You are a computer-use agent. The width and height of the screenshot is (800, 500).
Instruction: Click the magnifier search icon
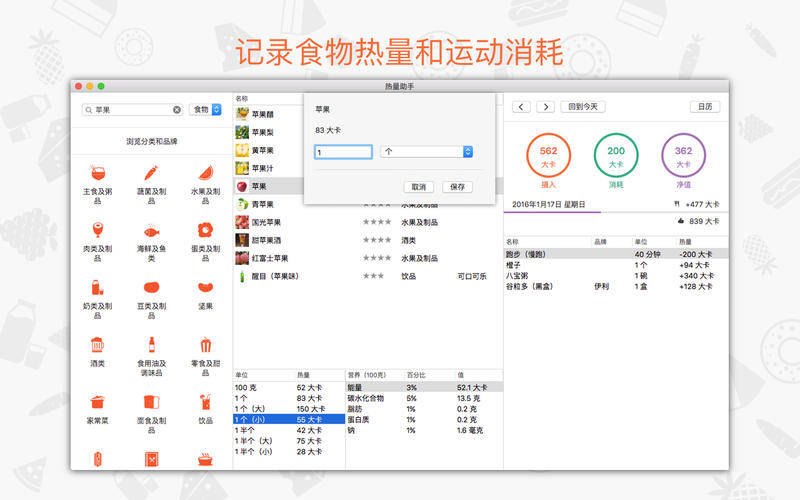(89, 110)
